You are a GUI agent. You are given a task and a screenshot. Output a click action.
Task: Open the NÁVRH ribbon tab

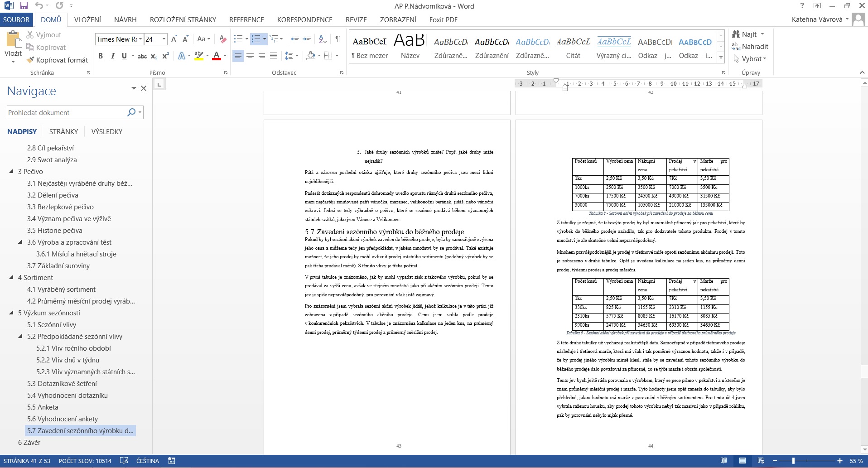(125, 19)
